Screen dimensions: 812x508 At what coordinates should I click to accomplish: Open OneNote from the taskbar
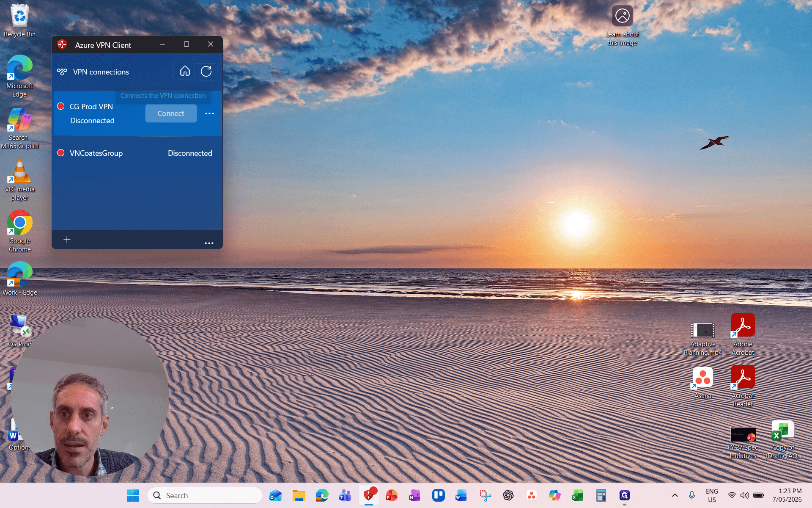[x=415, y=495]
